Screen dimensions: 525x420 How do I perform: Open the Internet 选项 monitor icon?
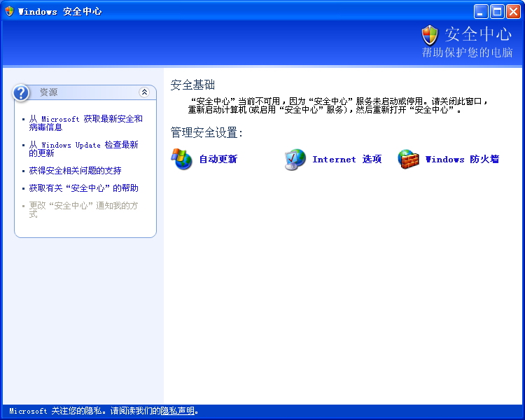click(x=295, y=160)
